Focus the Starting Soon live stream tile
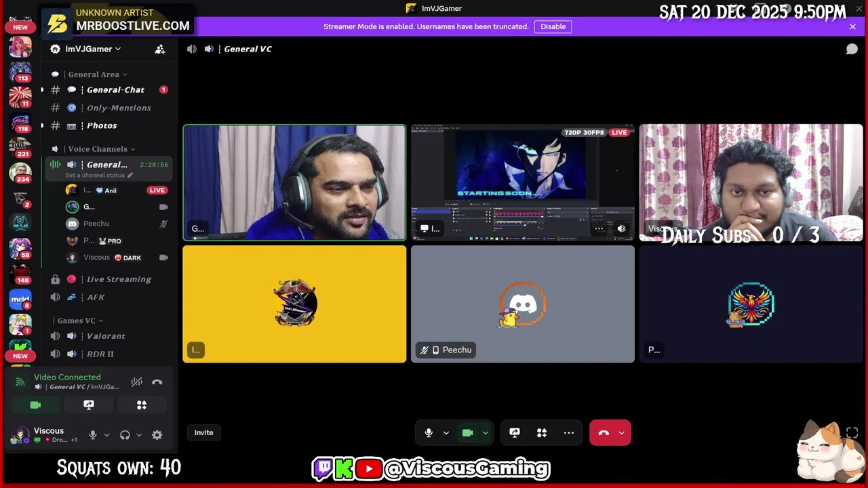Image resolution: width=868 pixels, height=488 pixels. point(523,183)
